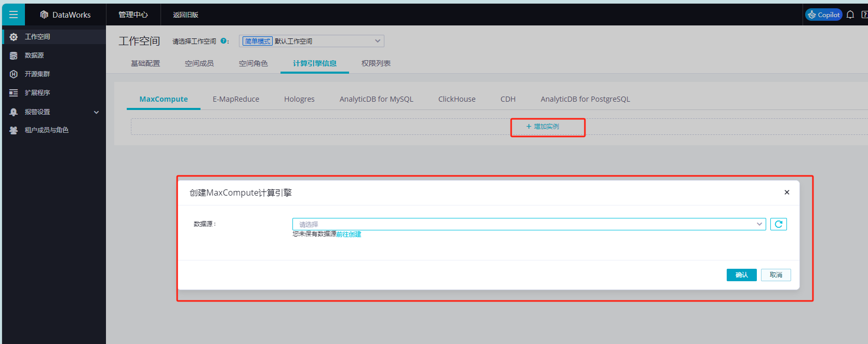
Task: Select the Hologres engine tab
Action: (x=299, y=99)
